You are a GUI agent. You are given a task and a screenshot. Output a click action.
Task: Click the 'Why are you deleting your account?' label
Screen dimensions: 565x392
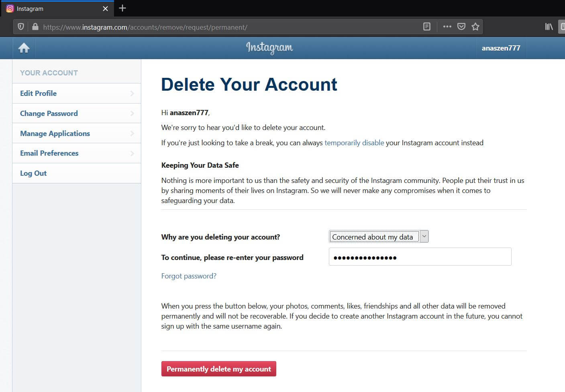tap(220, 237)
